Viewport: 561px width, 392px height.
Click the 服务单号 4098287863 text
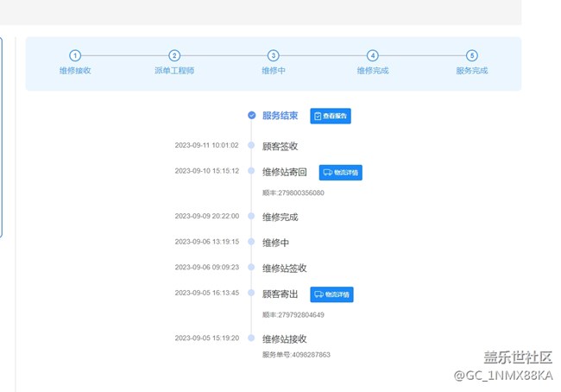pyautogui.click(x=296, y=355)
